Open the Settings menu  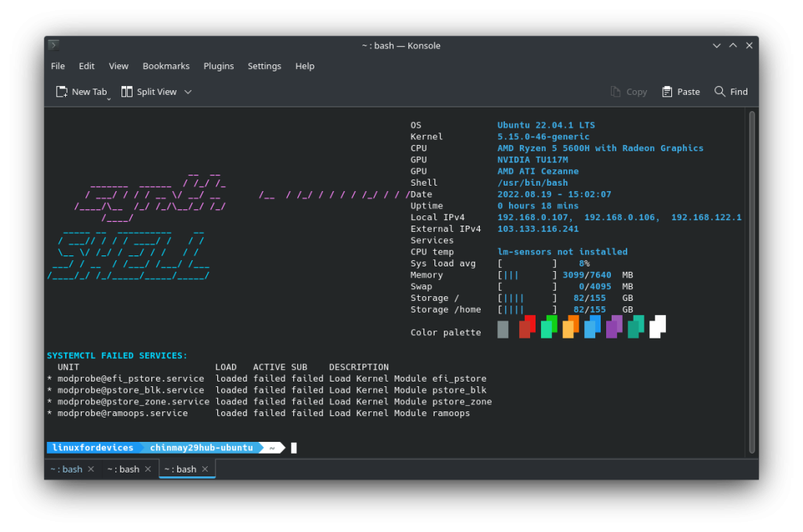tap(264, 66)
